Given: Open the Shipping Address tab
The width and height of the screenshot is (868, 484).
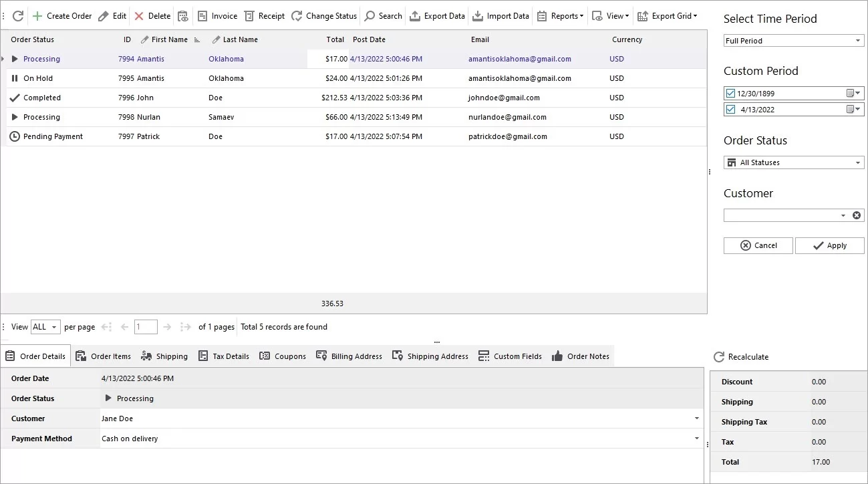Looking at the screenshot, I should coord(430,356).
